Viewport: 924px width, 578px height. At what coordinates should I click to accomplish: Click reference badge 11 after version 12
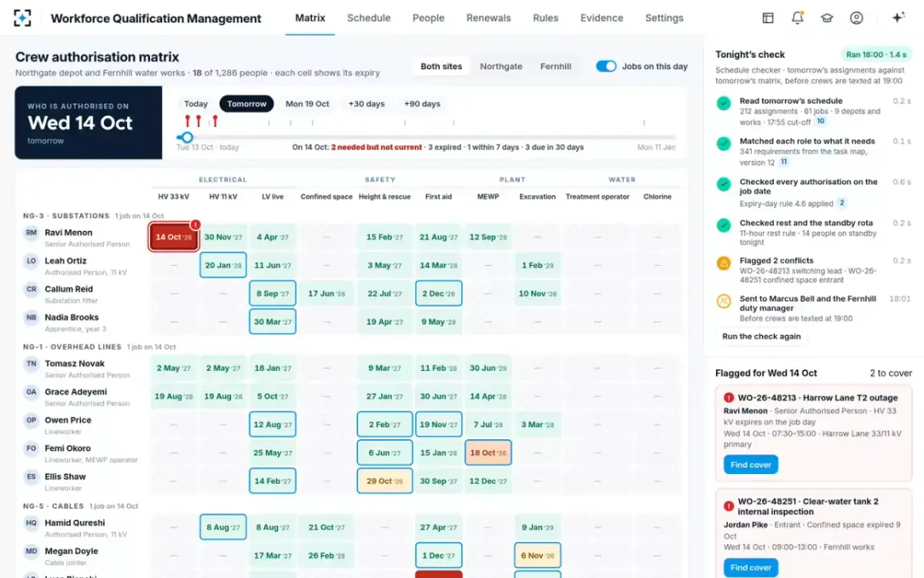784,163
